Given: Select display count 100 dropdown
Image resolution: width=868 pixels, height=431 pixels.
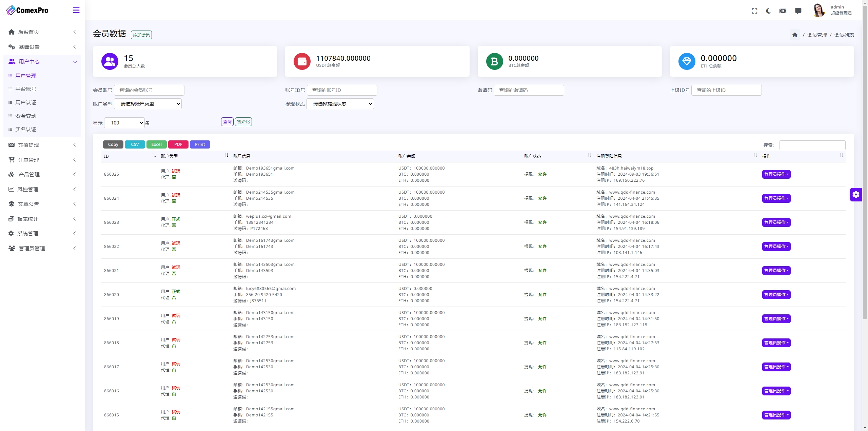Looking at the screenshot, I should pos(124,122).
